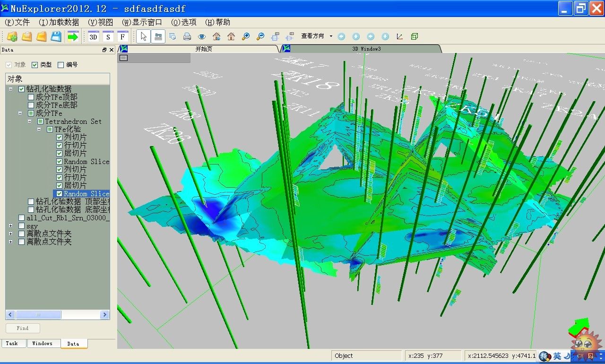This screenshot has height=364, width=605.
Task: Uncheck the 钻孔化验数据 root checkbox
Action: [21, 89]
